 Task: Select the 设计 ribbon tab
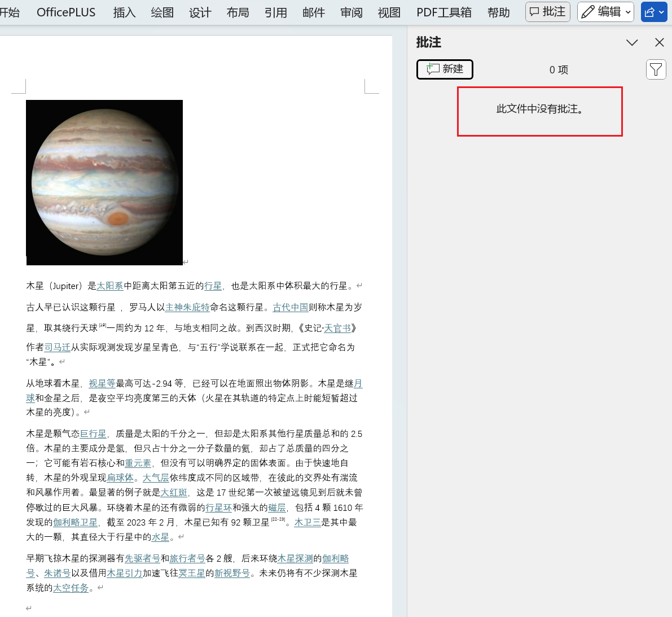click(200, 12)
